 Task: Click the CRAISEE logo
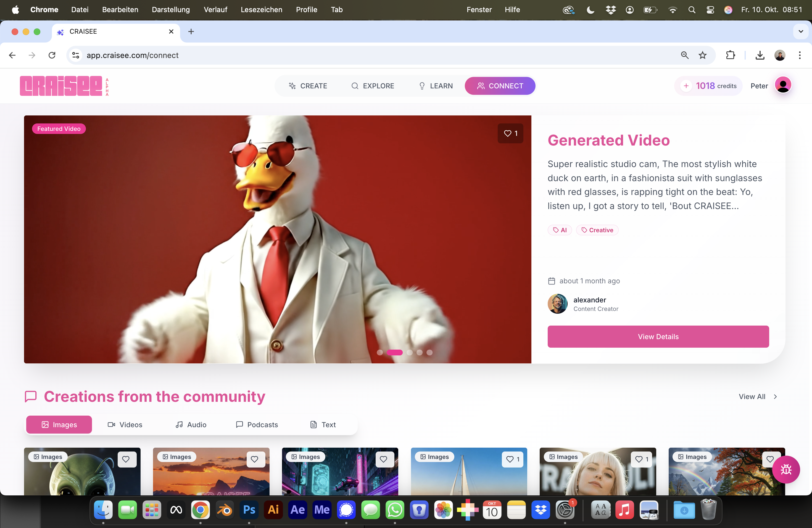coord(61,86)
